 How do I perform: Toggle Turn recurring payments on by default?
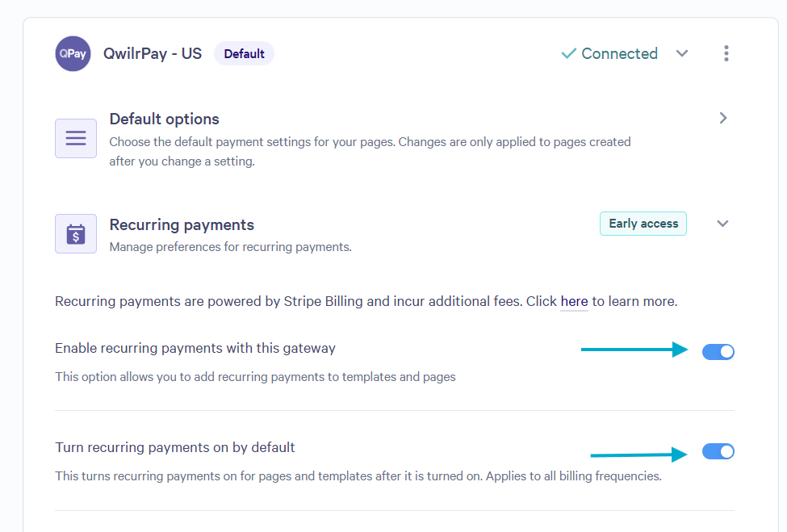click(x=718, y=451)
